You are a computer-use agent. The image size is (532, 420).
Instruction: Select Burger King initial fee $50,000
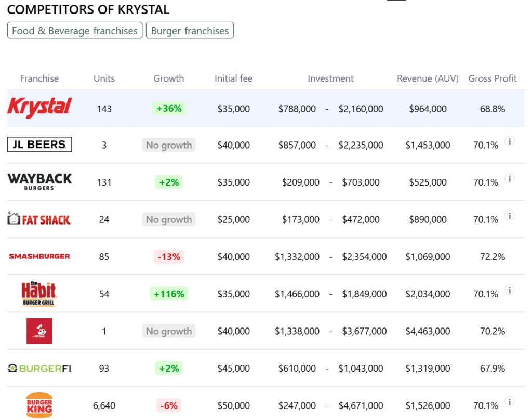[x=233, y=405]
